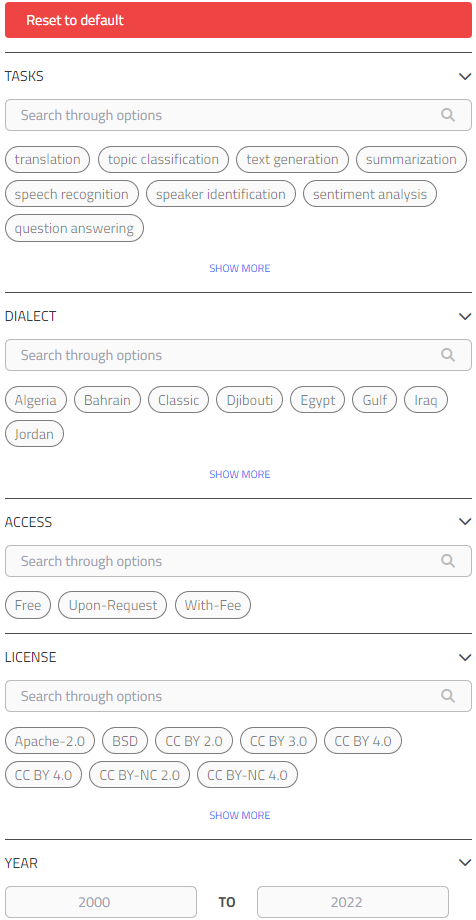
Task: Click the start year field showing 2000
Action: (x=101, y=902)
